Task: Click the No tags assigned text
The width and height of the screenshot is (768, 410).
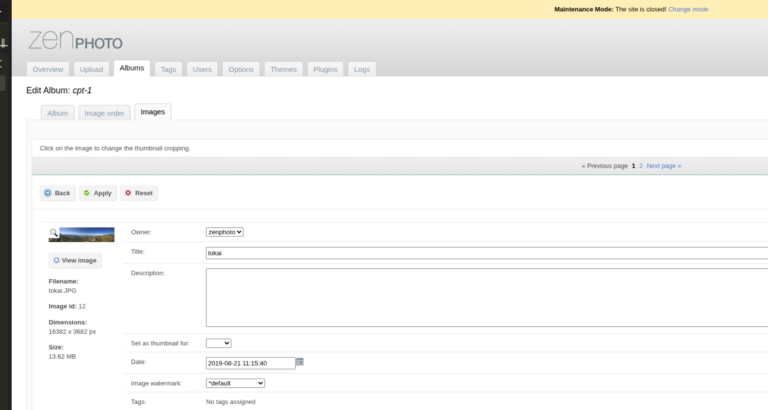Action: click(x=231, y=402)
